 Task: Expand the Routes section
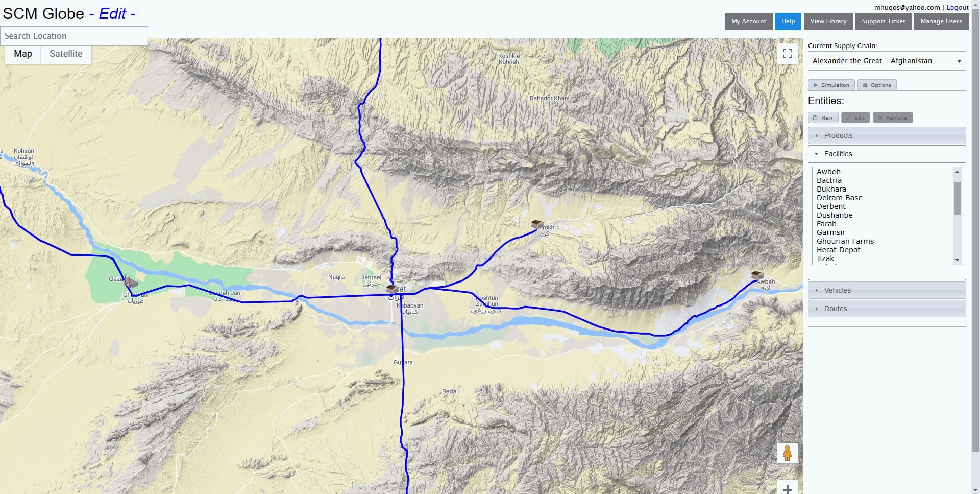tap(887, 309)
